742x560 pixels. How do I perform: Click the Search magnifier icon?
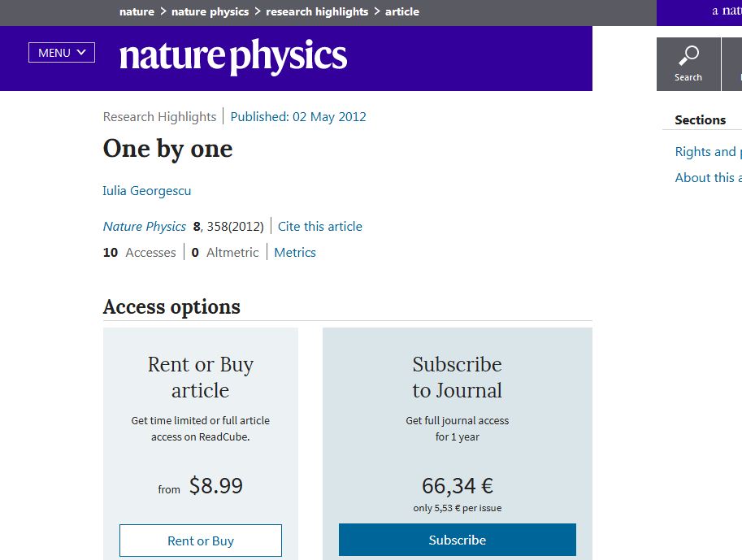[688, 56]
